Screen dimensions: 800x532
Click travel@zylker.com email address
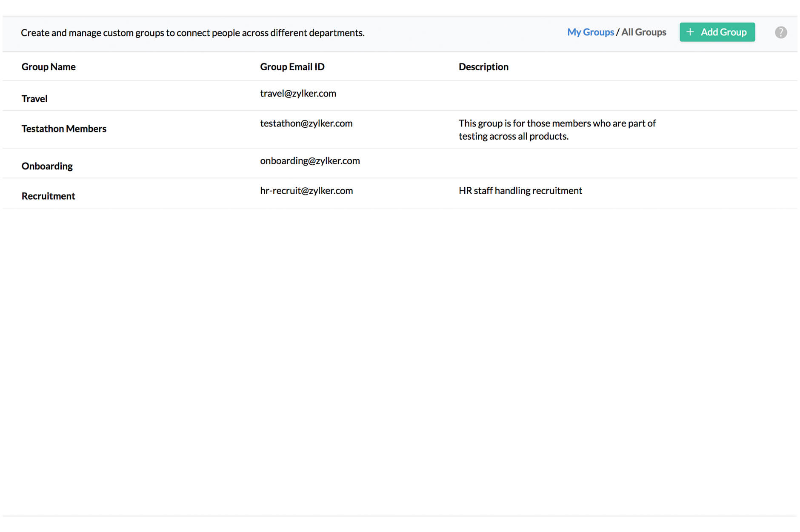point(298,93)
